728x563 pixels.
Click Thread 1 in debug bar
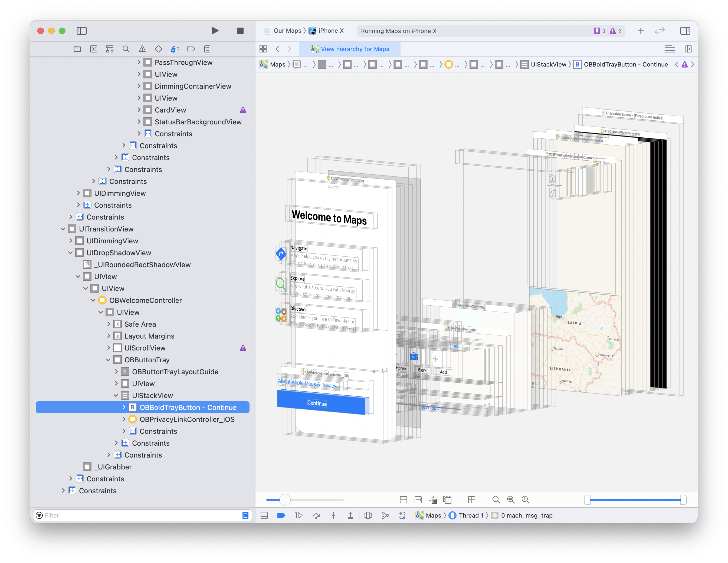tap(466, 515)
